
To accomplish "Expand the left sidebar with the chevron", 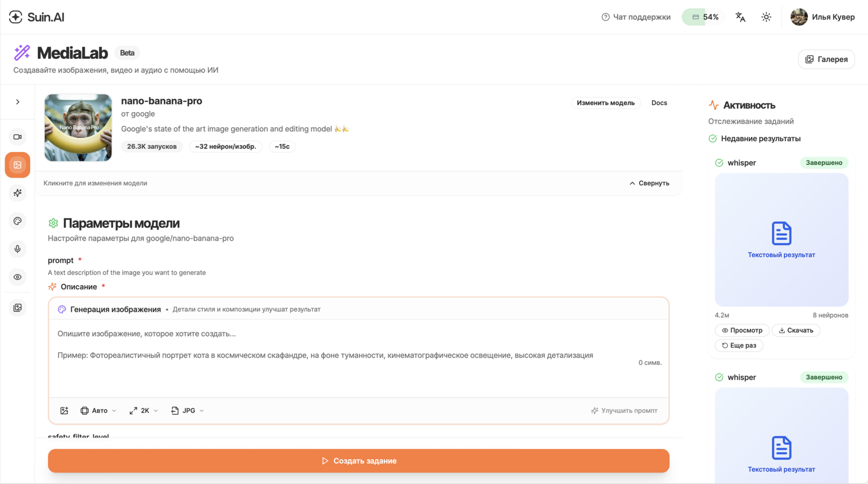I will click(x=18, y=102).
